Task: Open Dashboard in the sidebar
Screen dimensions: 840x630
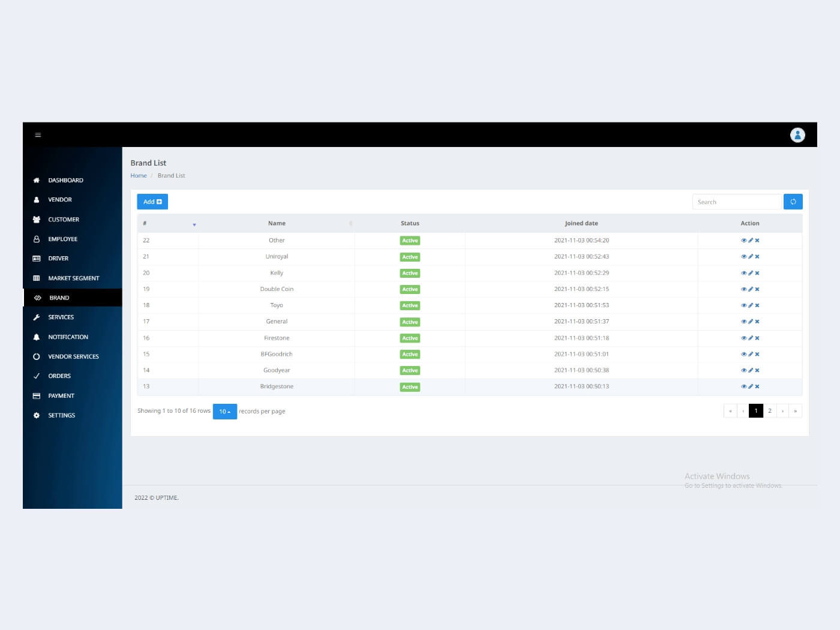Action: [72, 180]
